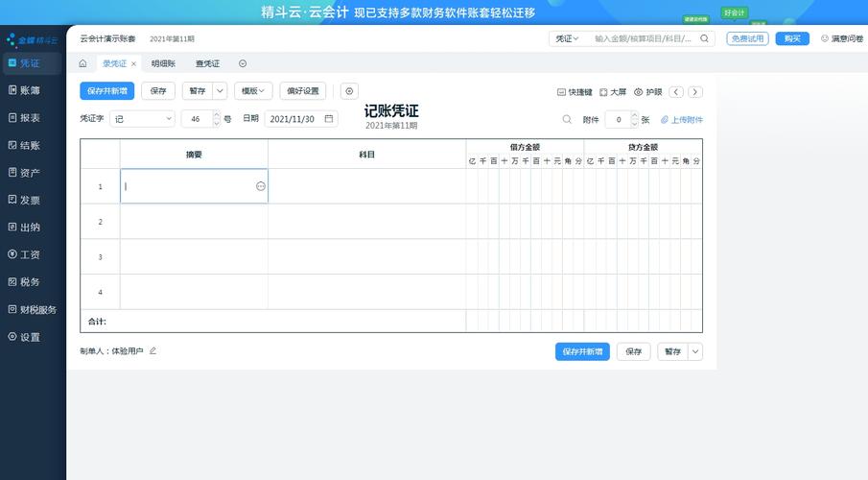868x480 pixels.
Task: Switch to 大屏 fullscreen mode
Action: coord(613,92)
